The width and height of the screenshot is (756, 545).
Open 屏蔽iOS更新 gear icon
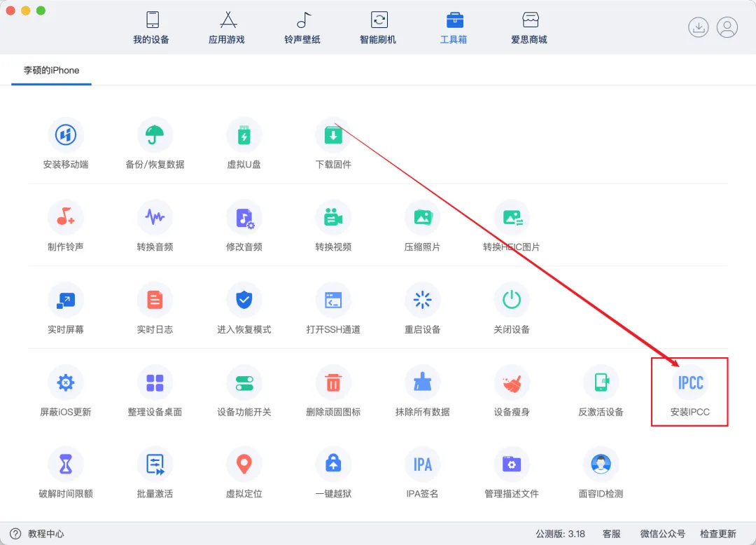point(66,382)
